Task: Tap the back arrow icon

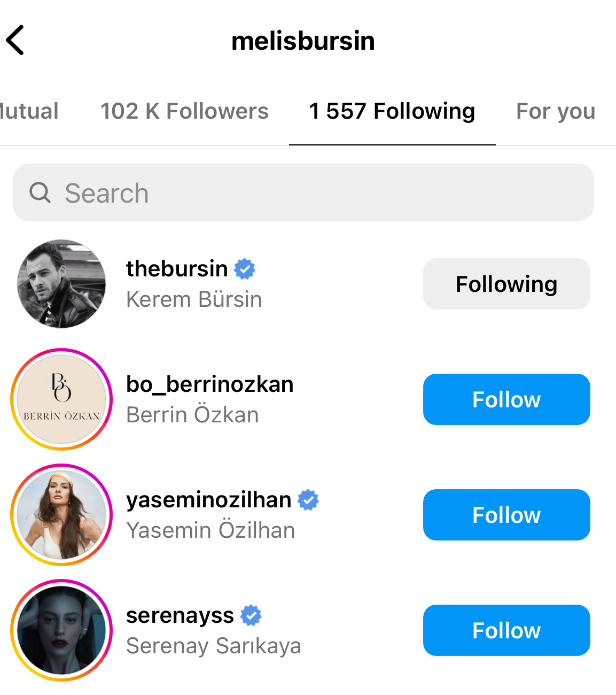Action: [x=15, y=40]
